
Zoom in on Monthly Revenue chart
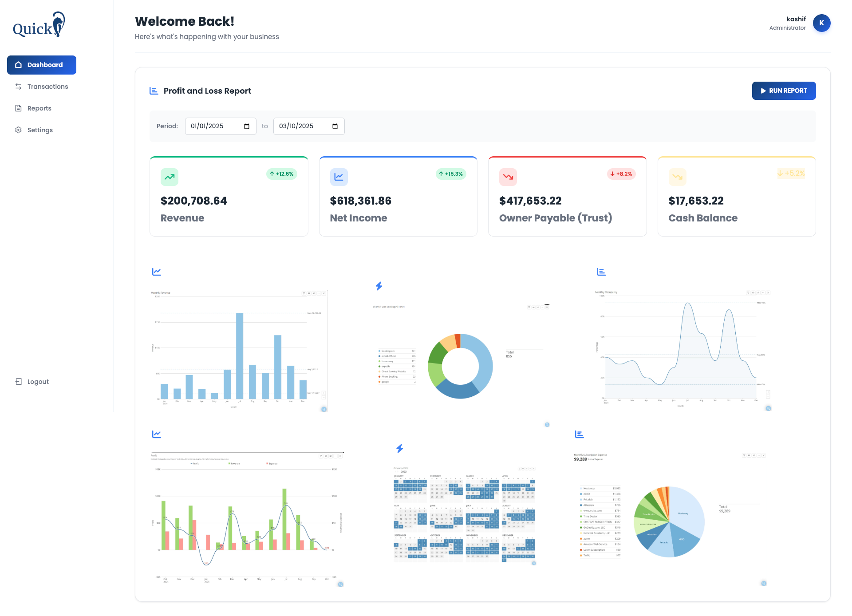click(323, 393)
